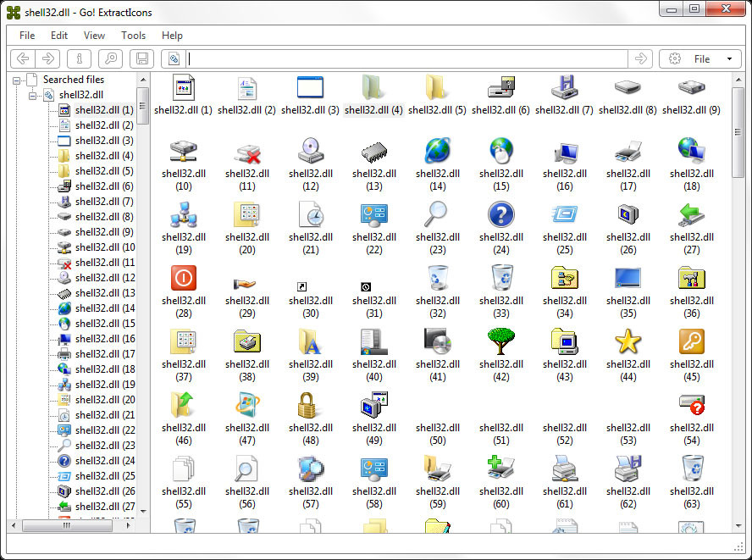Screen dimensions: 752x560
Task: Select the shortcut overlay thumbnail shell32.dll (30)
Action: click(x=301, y=287)
